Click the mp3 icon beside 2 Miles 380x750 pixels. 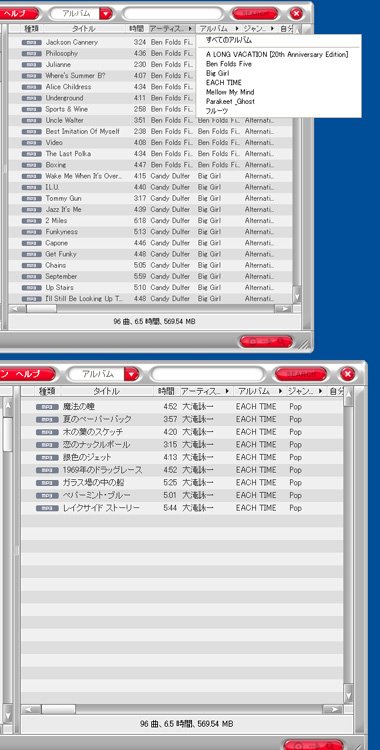tap(32, 221)
